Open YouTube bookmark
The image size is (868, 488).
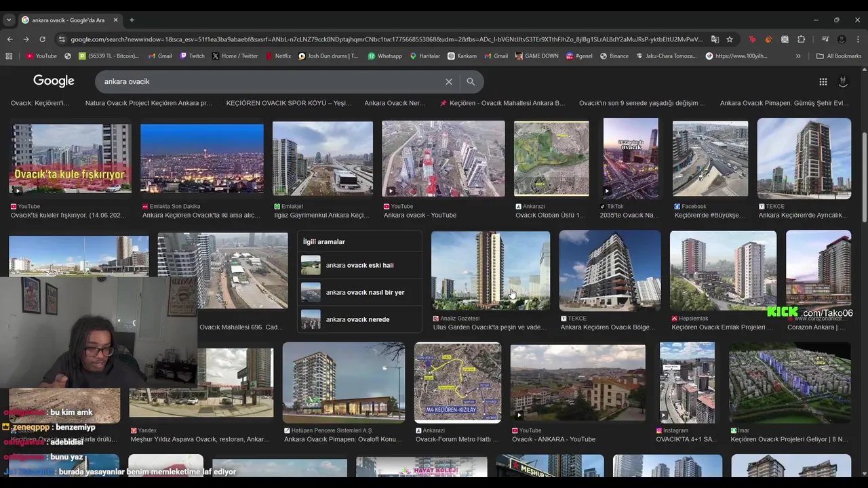[x=41, y=56]
